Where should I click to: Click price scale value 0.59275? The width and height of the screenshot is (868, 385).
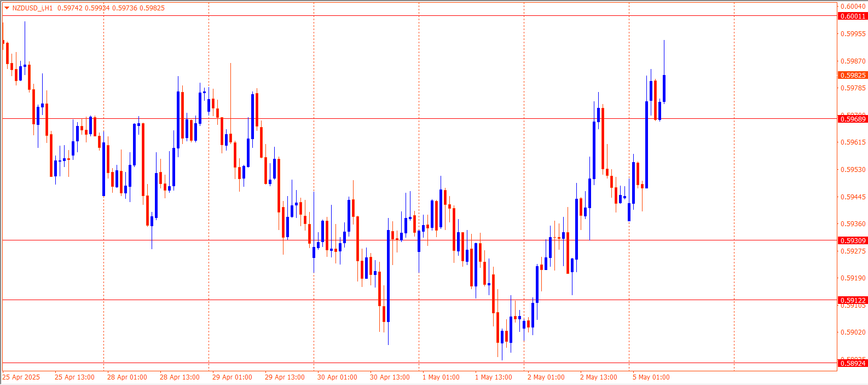[x=853, y=251]
